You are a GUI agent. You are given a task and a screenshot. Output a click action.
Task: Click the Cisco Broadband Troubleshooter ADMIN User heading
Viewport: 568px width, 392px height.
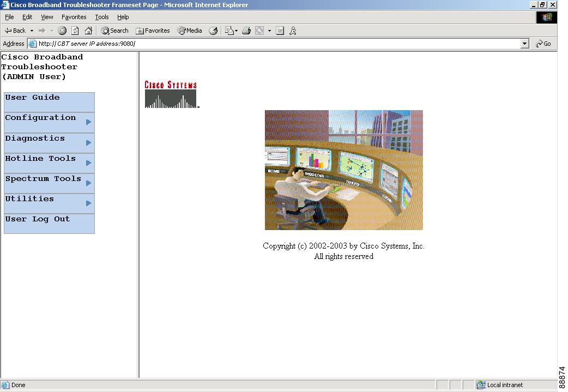(42, 67)
